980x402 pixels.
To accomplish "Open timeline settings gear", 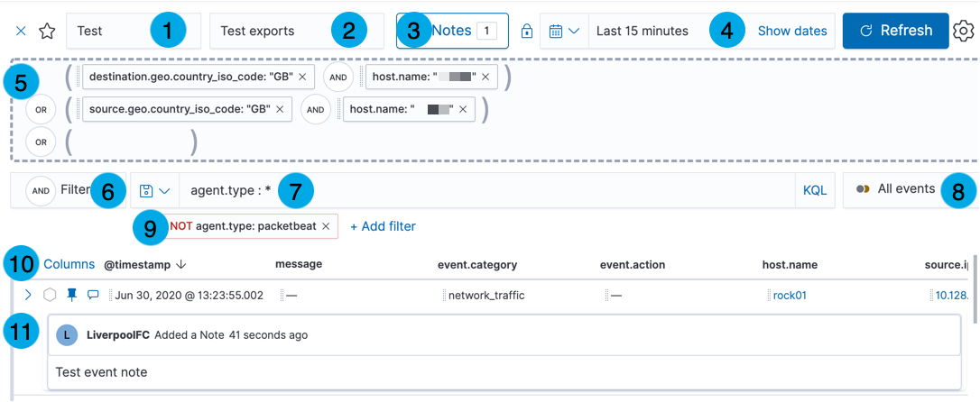I will tap(964, 31).
